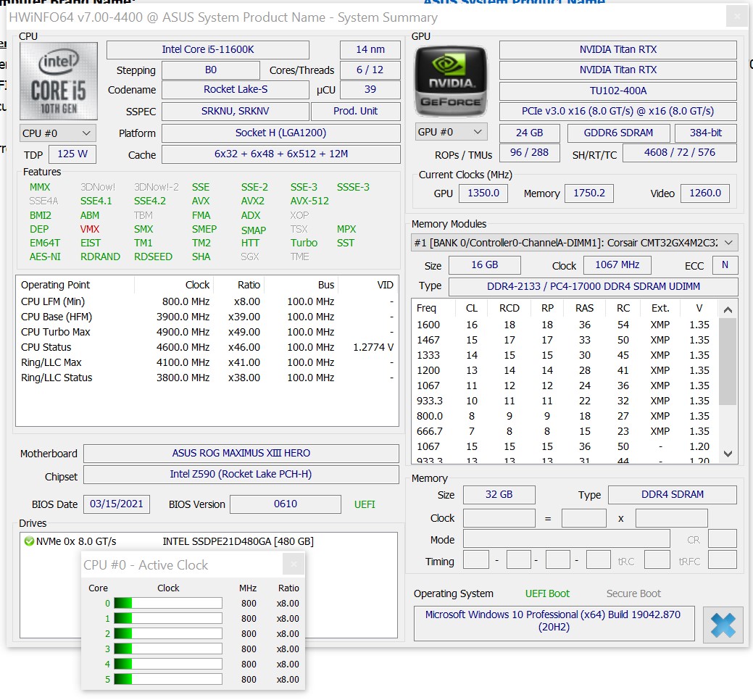
Task: Click the Rocket Lake-S codename field
Action: 236,90
